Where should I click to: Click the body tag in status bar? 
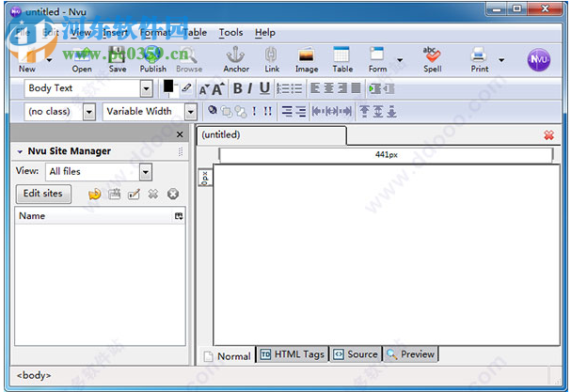coord(34,375)
